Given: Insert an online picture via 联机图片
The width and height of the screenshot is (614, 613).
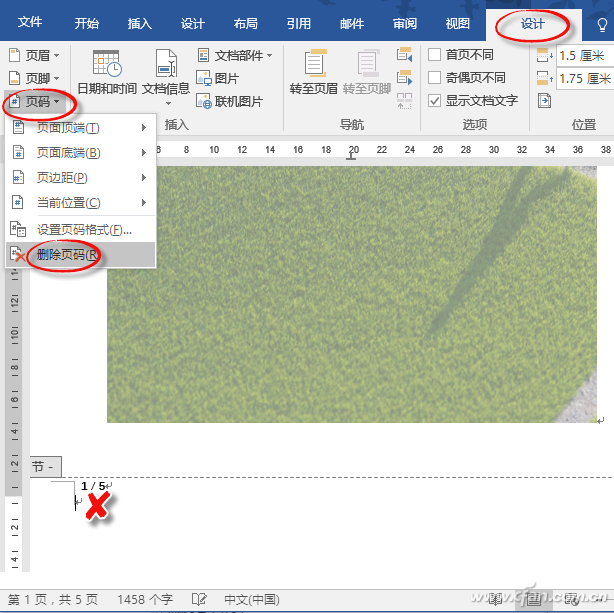Looking at the screenshot, I should click(x=229, y=102).
